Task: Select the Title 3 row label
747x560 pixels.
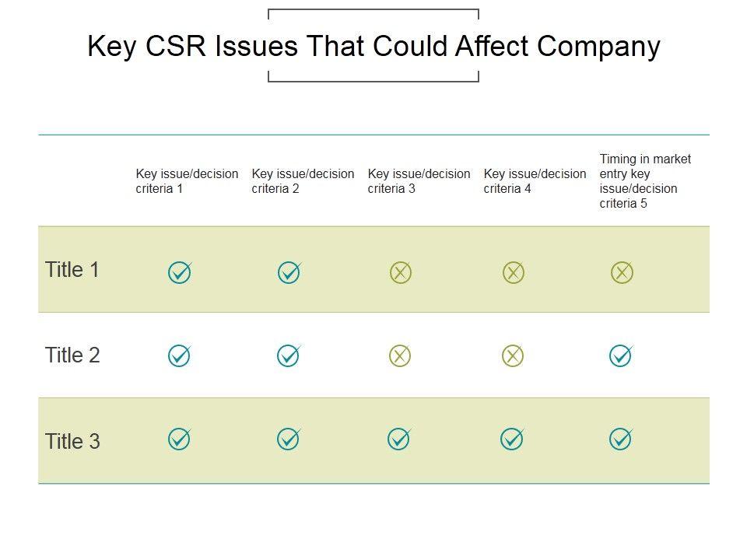Action: pyautogui.click(x=72, y=442)
